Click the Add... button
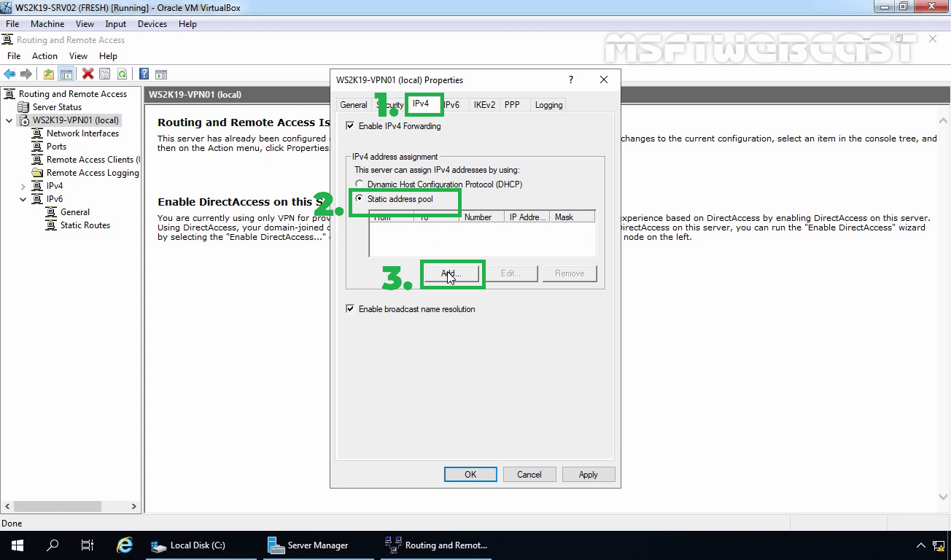Image resolution: width=951 pixels, height=560 pixels. (451, 273)
